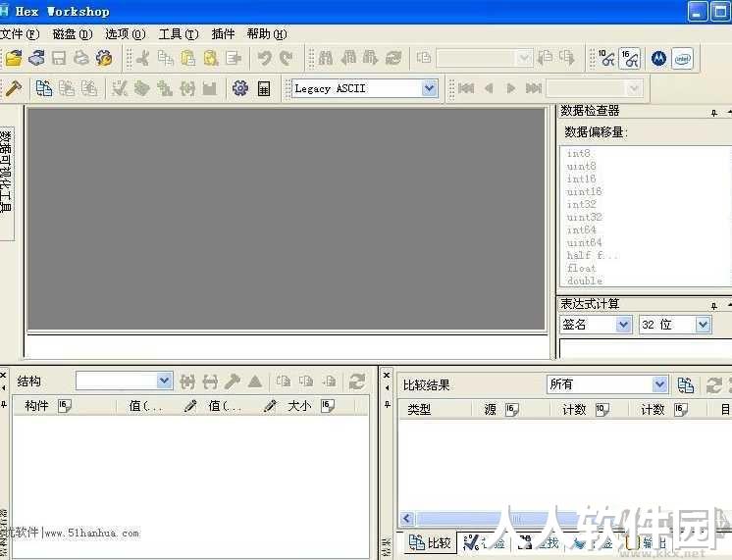Switch to Motorola byte order
The image size is (732, 560).
[658, 58]
